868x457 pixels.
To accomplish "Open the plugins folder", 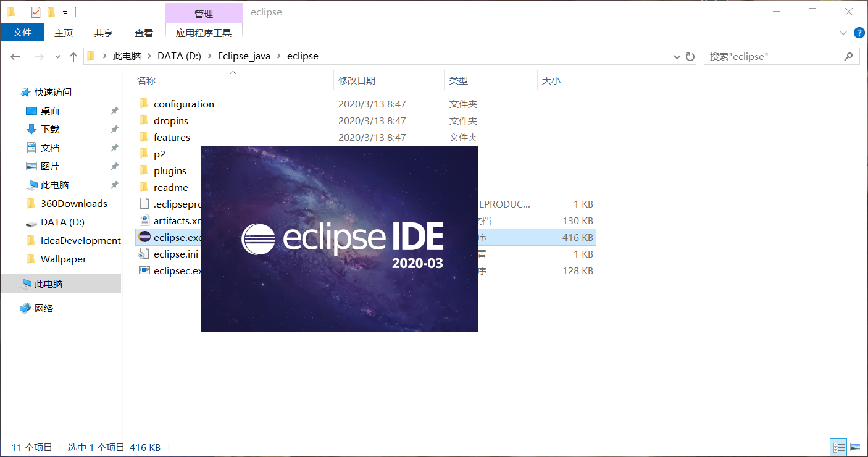I will [x=170, y=170].
